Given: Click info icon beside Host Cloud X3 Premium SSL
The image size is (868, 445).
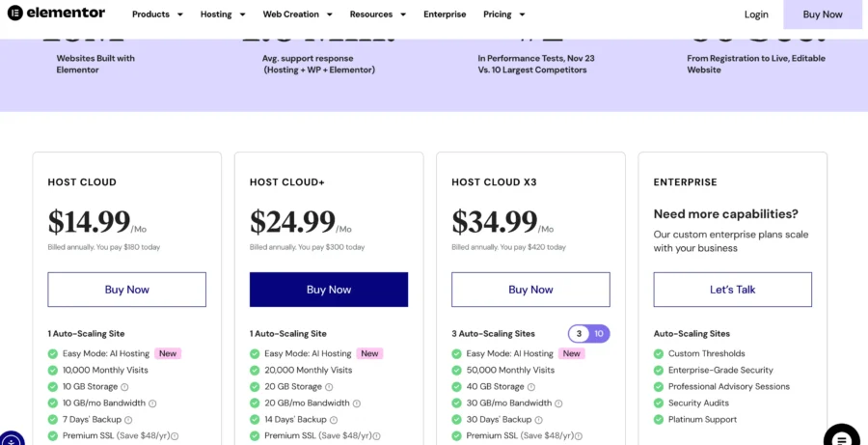Looking at the screenshot, I should 579,436.
